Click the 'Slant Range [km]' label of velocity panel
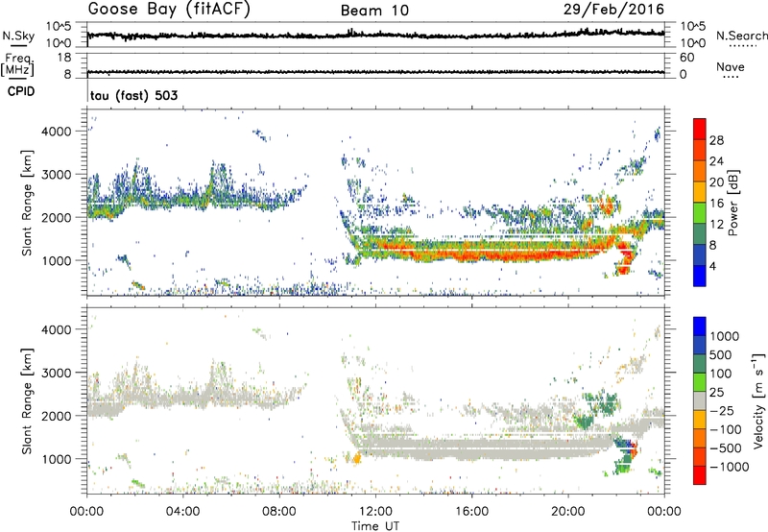The image size is (768, 532). coord(27,401)
